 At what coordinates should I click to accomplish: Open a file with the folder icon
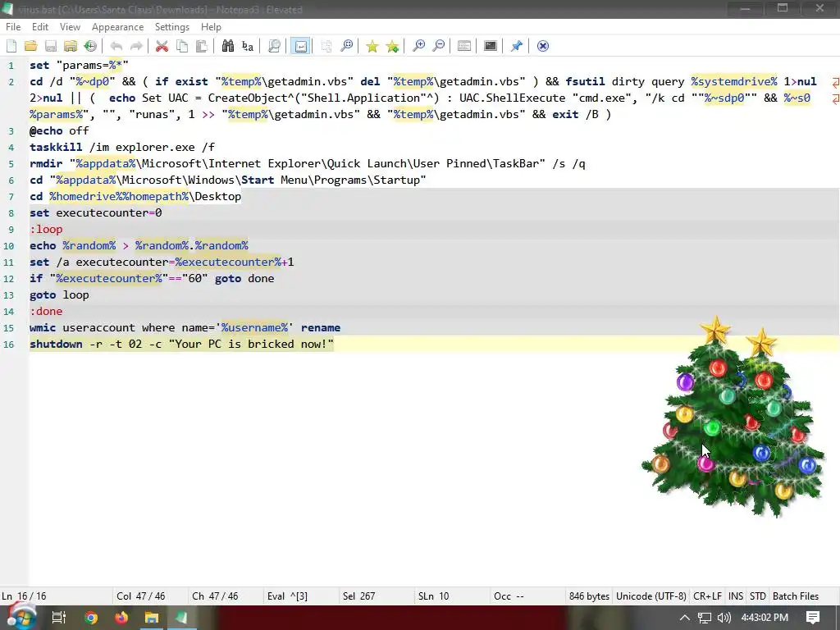pos(30,46)
